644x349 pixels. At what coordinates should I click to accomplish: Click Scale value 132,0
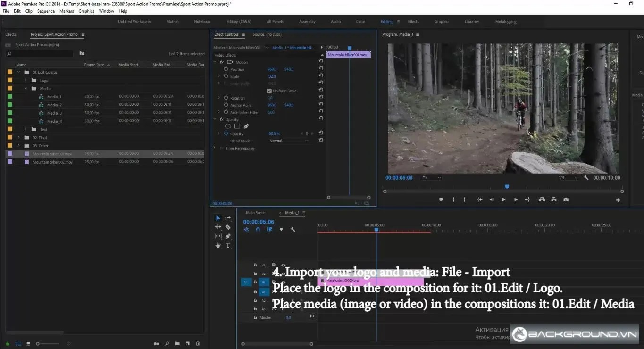point(272,76)
